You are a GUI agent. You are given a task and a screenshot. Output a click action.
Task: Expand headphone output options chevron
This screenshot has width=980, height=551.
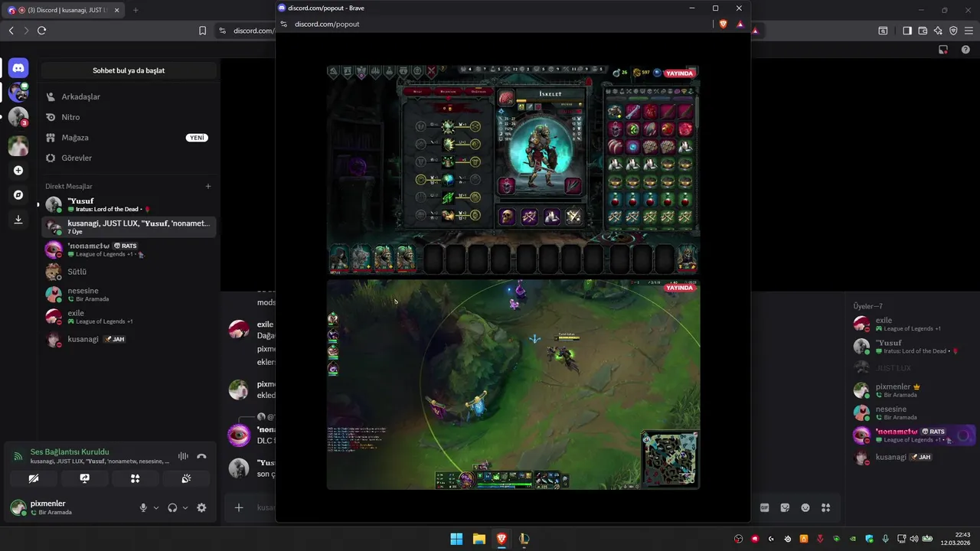(x=185, y=507)
